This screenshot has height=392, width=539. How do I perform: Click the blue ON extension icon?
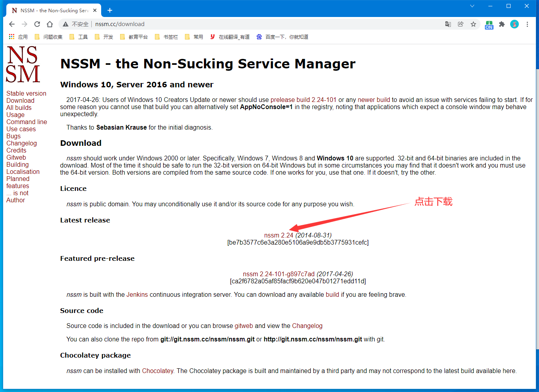tap(489, 24)
